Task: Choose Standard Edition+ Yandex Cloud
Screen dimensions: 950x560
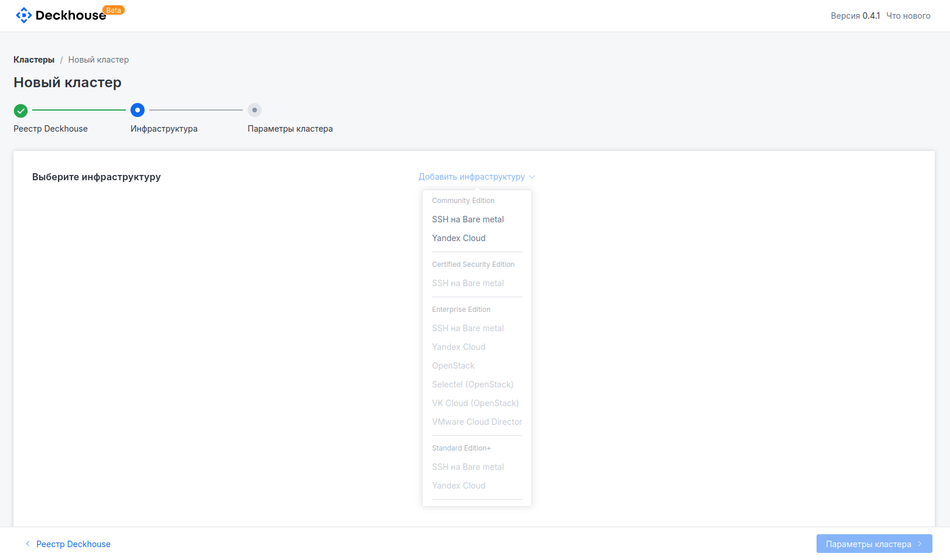Action: pos(458,486)
